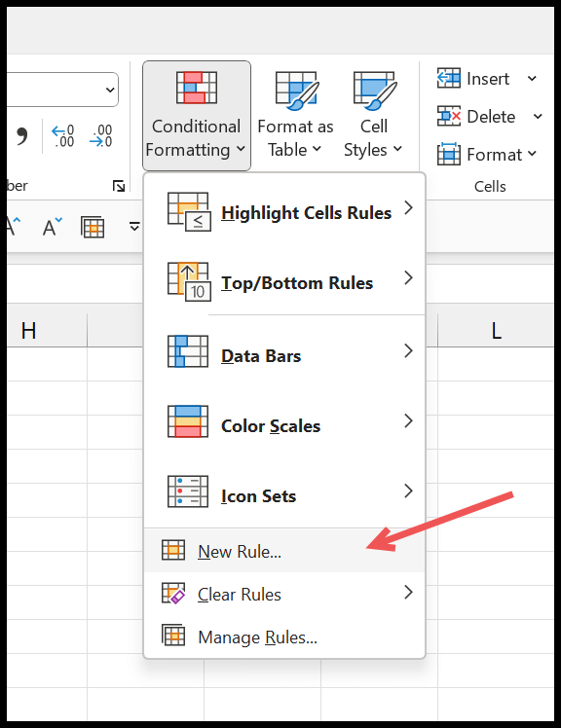This screenshot has width=561, height=728.
Task: Choose New Rule... from the menu
Action: [x=285, y=551]
